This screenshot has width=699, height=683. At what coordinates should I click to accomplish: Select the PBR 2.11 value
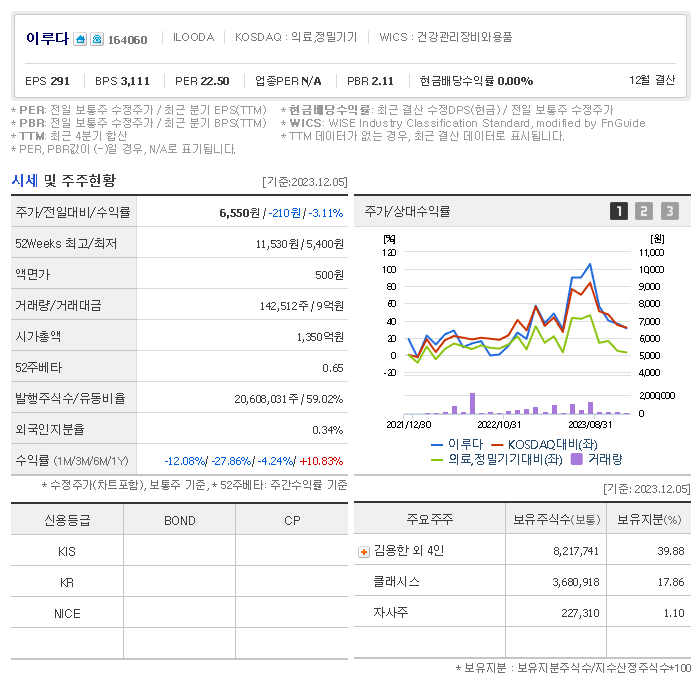coord(370,81)
